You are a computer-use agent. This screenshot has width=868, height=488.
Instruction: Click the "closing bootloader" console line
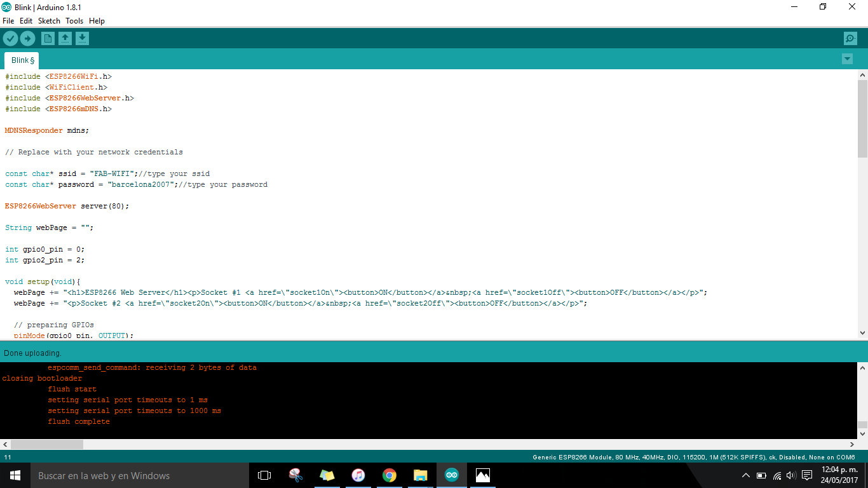(x=42, y=378)
